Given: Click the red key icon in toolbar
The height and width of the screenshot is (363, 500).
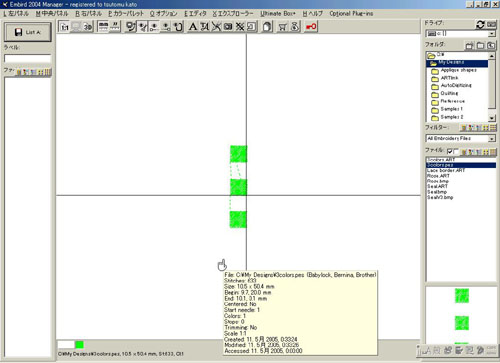Looking at the screenshot, I should click(x=311, y=27).
